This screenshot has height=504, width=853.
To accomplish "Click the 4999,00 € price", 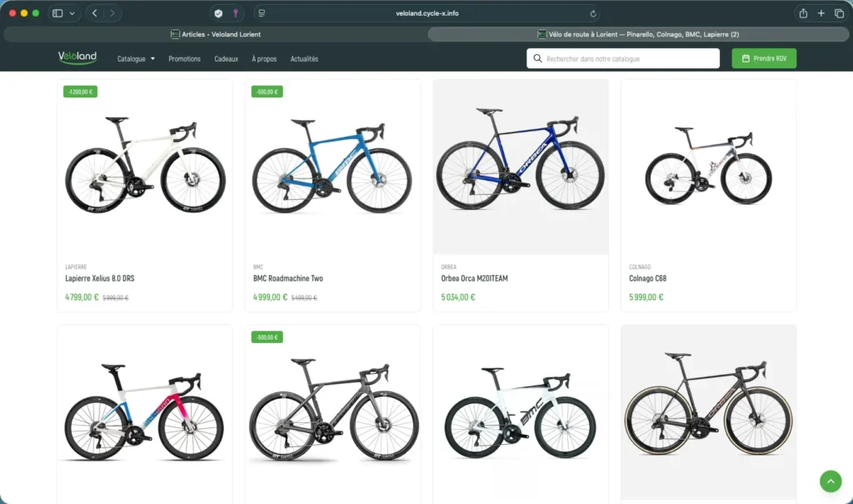I will (x=270, y=297).
